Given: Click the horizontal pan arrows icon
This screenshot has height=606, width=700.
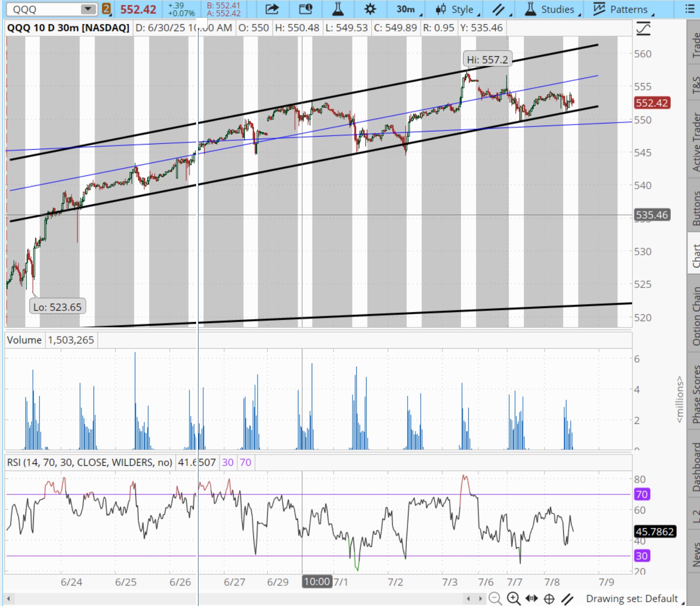Looking at the screenshot, I should pyautogui.click(x=531, y=598).
